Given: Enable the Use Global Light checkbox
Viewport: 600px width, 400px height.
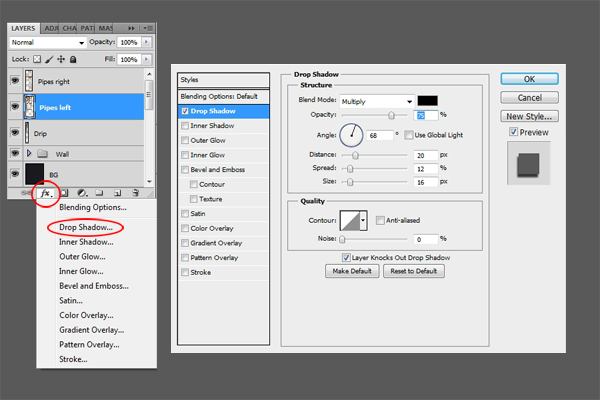Looking at the screenshot, I should point(411,134).
